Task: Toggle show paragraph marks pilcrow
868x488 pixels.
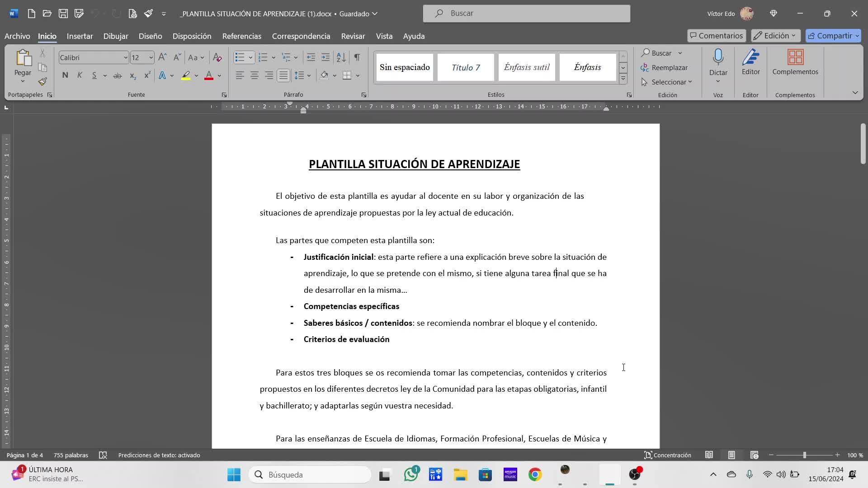Action: pyautogui.click(x=357, y=57)
